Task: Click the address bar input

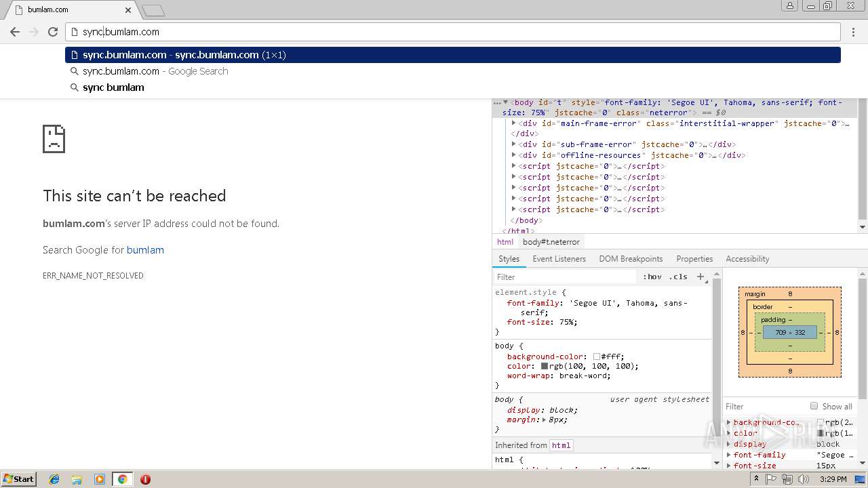Action: pyautogui.click(x=453, y=32)
